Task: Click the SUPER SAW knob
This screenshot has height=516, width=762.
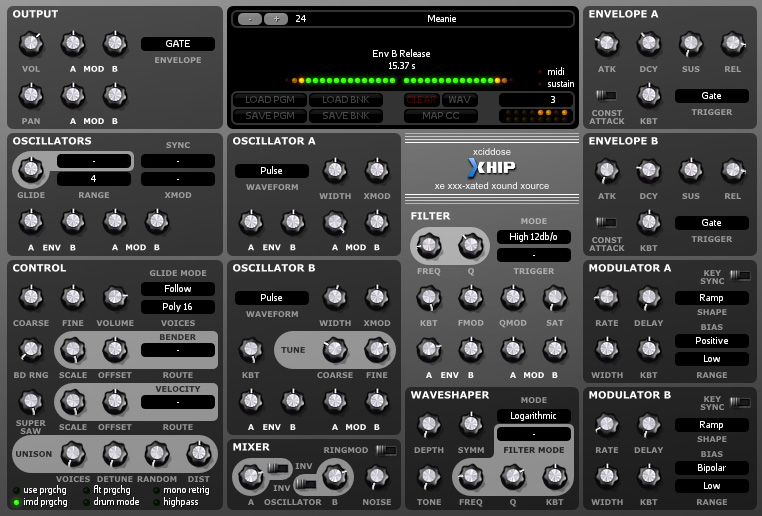Action: coord(31,401)
